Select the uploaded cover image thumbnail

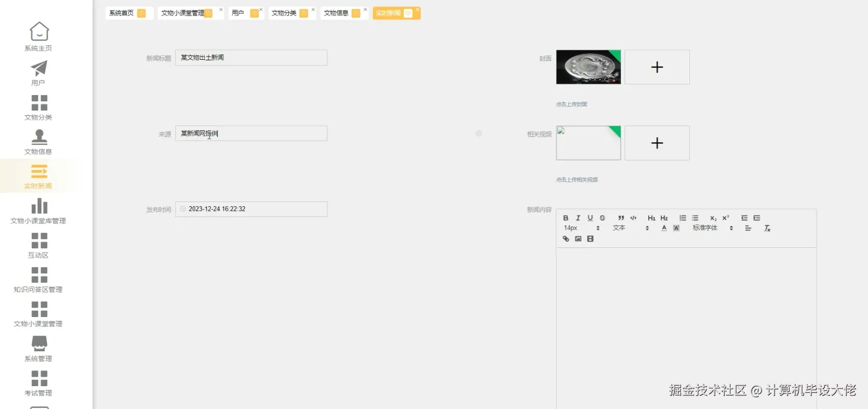click(589, 67)
